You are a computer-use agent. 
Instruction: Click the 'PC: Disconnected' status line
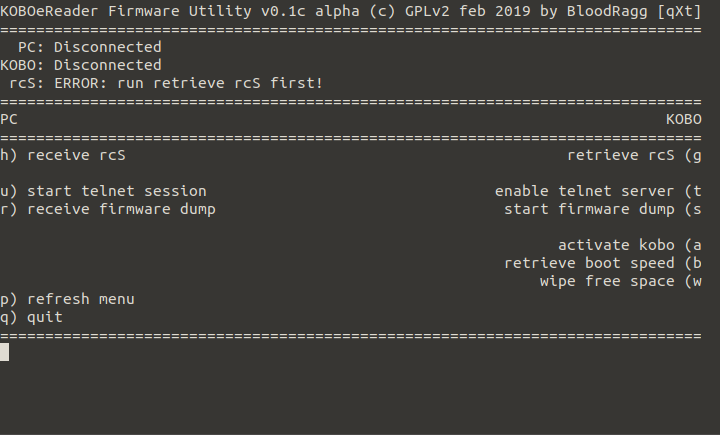(x=89, y=47)
